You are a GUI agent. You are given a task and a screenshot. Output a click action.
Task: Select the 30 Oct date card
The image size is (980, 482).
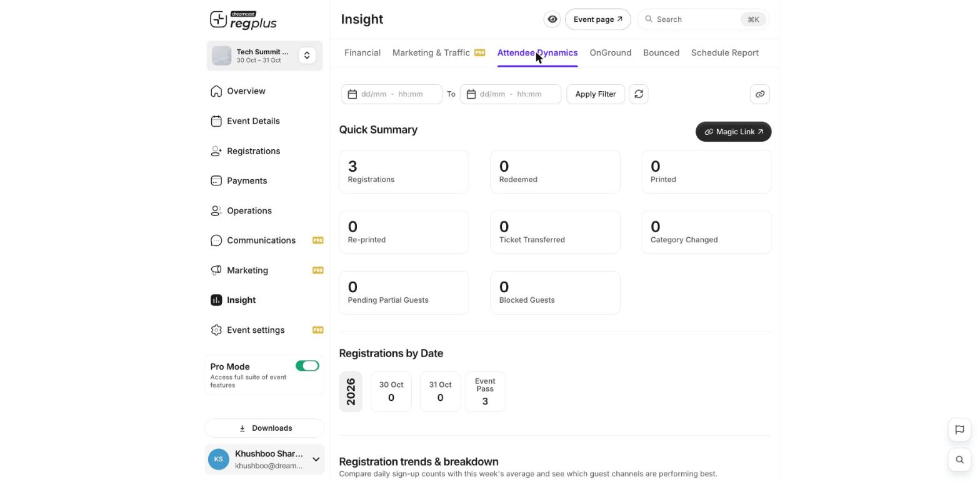pos(391,392)
